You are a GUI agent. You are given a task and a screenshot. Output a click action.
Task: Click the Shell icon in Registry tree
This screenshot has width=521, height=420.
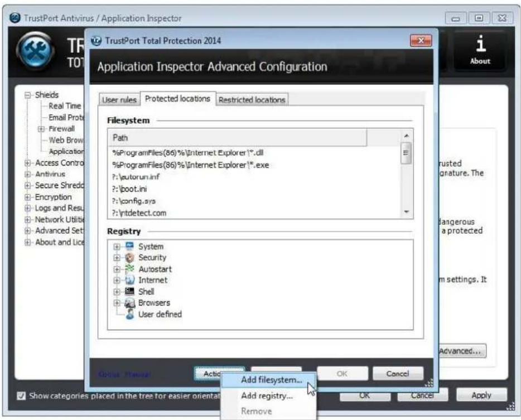[129, 291]
